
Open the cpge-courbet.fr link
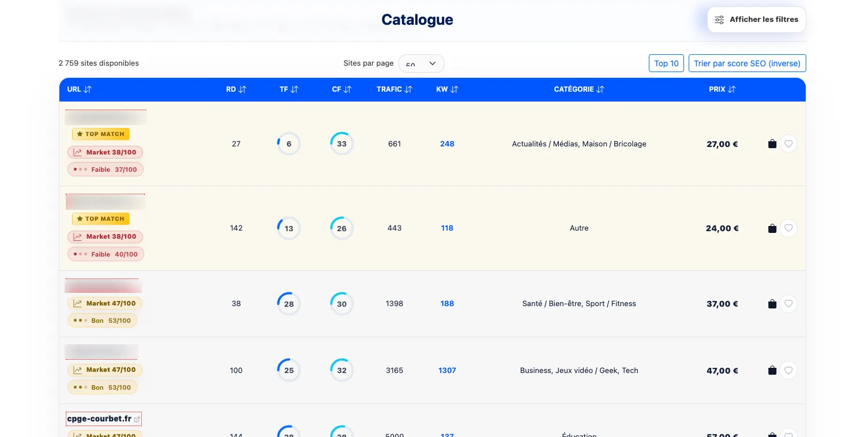click(104, 419)
